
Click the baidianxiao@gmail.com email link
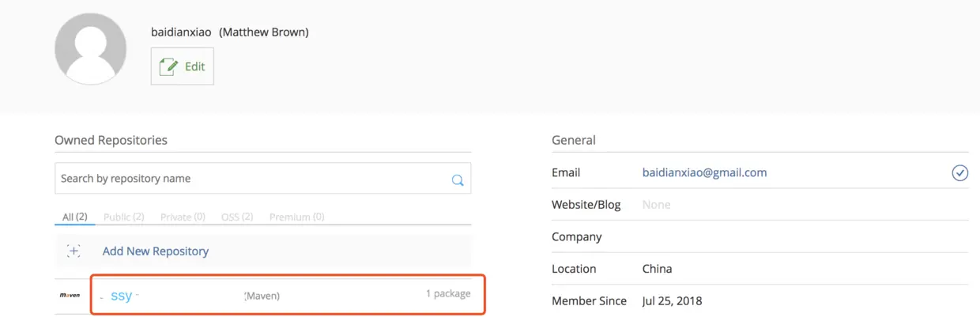(704, 172)
